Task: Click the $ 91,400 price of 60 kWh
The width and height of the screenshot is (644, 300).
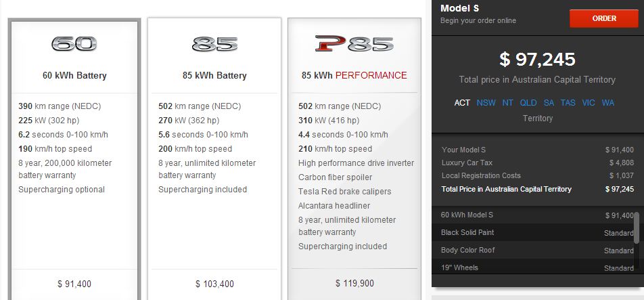Action: click(74, 284)
